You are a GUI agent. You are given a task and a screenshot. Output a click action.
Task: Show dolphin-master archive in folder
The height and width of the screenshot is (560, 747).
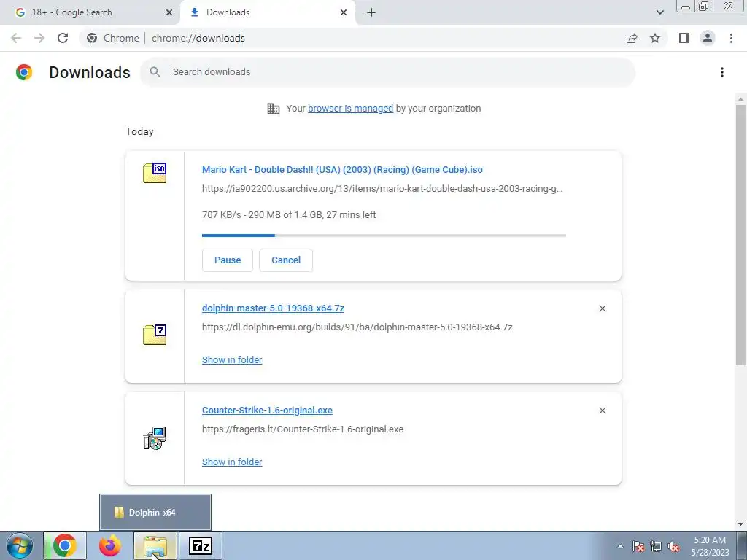pos(232,360)
